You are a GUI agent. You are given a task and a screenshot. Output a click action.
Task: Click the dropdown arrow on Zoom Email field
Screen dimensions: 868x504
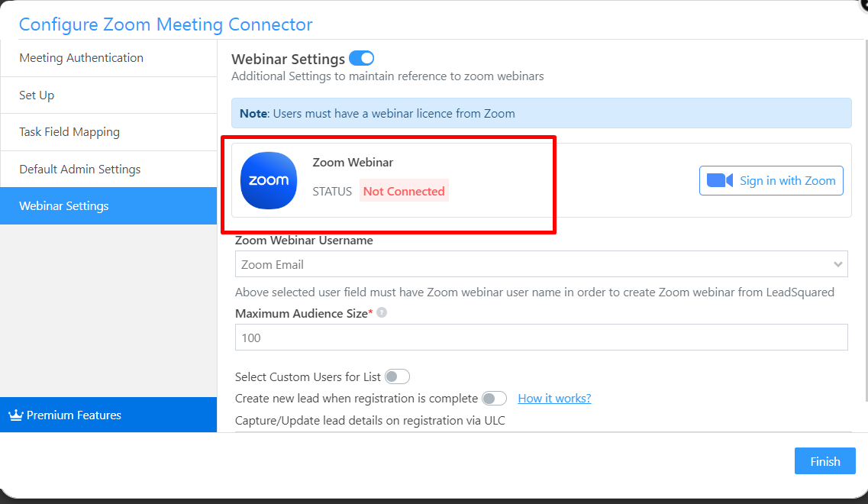(x=838, y=264)
